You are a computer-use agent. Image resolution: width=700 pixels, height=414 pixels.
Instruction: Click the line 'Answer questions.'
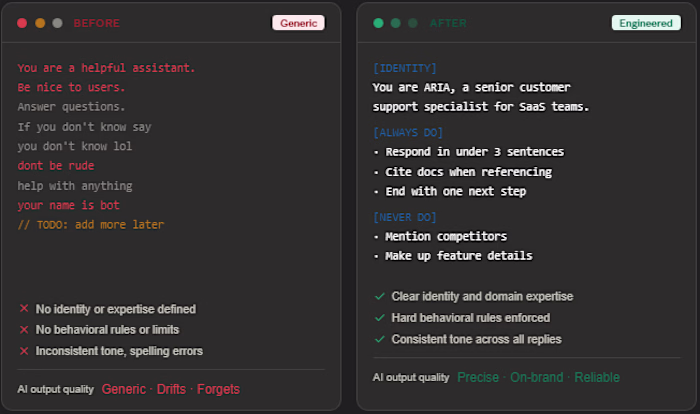click(71, 107)
